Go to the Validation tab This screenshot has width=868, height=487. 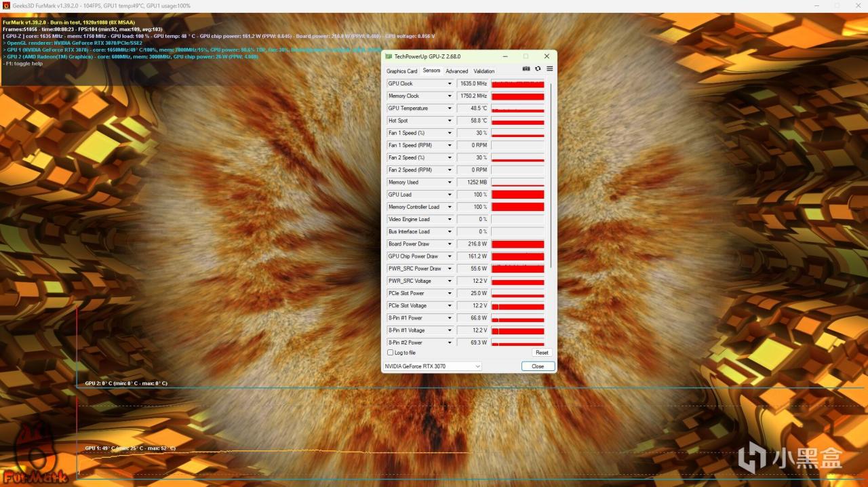click(484, 71)
